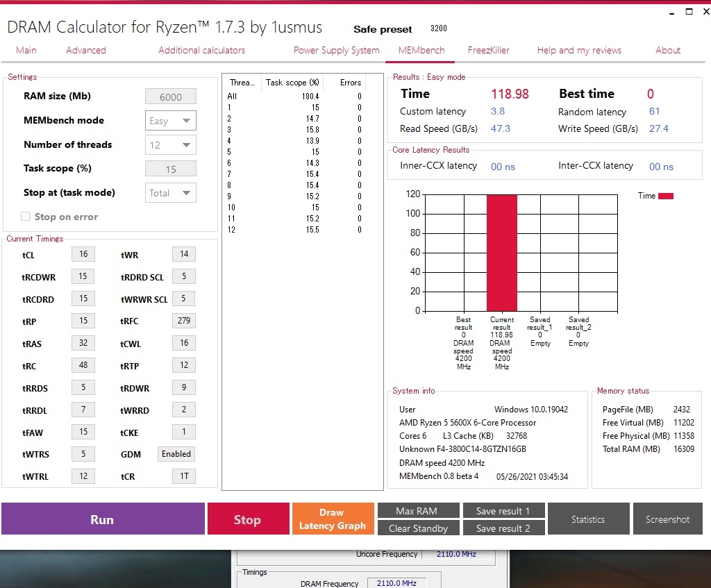Click the Clear Standby button
711x588 pixels.
(x=418, y=528)
